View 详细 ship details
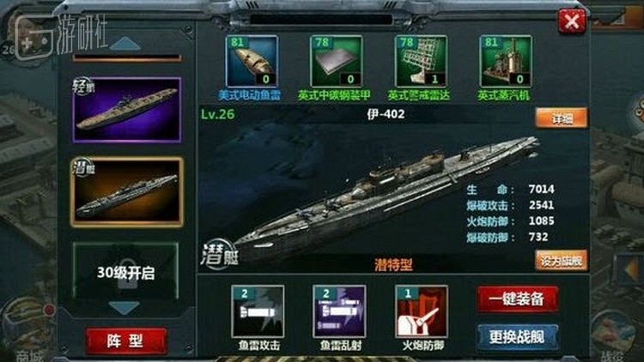This screenshot has height=362, width=644. (x=562, y=118)
